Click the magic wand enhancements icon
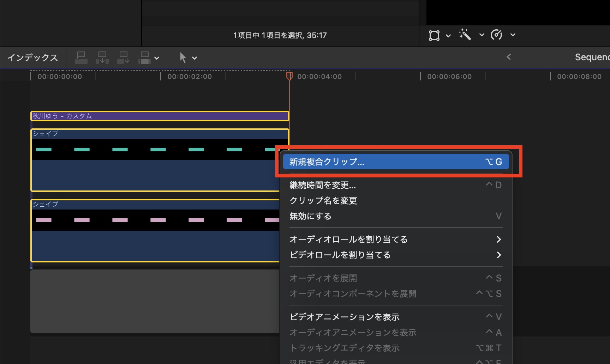Viewport: 610px width, 364px height. [465, 35]
